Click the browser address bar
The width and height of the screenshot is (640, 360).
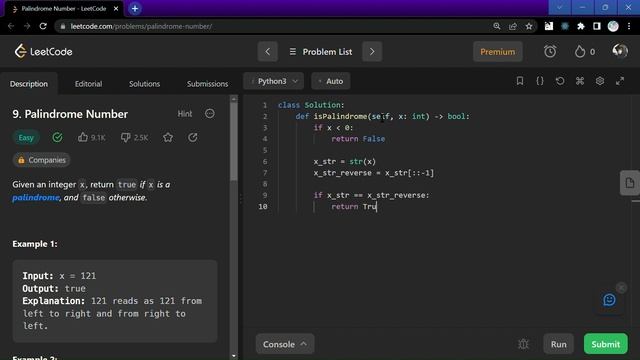click(x=273, y=26)
